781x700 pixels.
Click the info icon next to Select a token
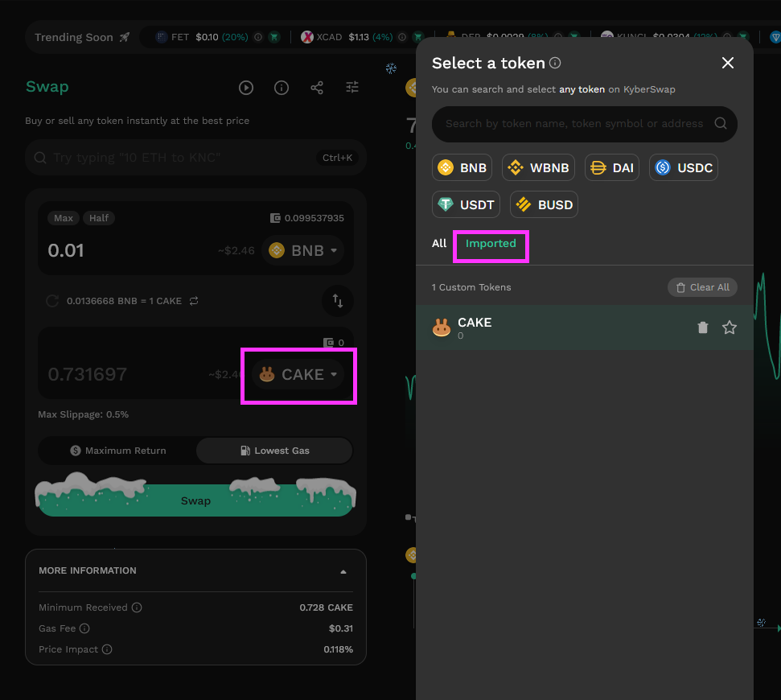[555, 63]
